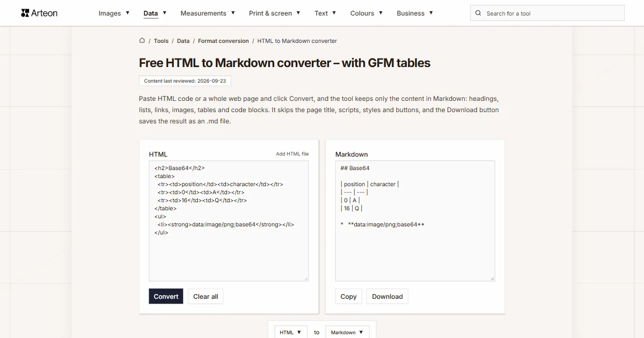644x338 pixels.
Task: Click the "to" label between format selectors
Action: click(x=317, y=332)
